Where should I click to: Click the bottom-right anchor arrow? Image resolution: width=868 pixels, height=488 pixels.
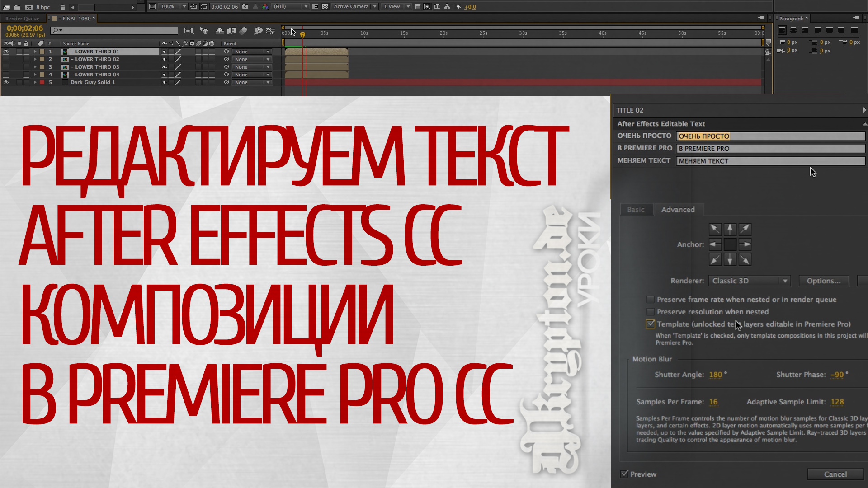(x=745, y=260)
